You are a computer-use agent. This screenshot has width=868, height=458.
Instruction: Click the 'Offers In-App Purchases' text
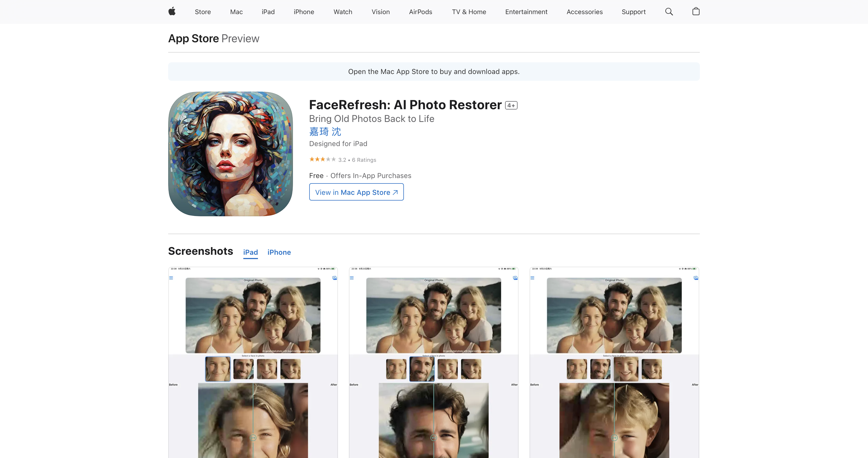click(x=371, y=176)
